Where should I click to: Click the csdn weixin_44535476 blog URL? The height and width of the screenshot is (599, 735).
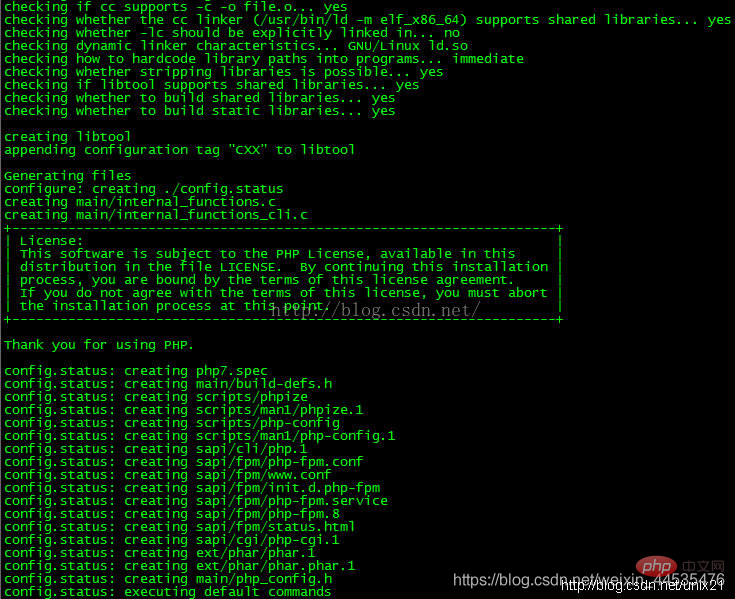click(589, 580)
